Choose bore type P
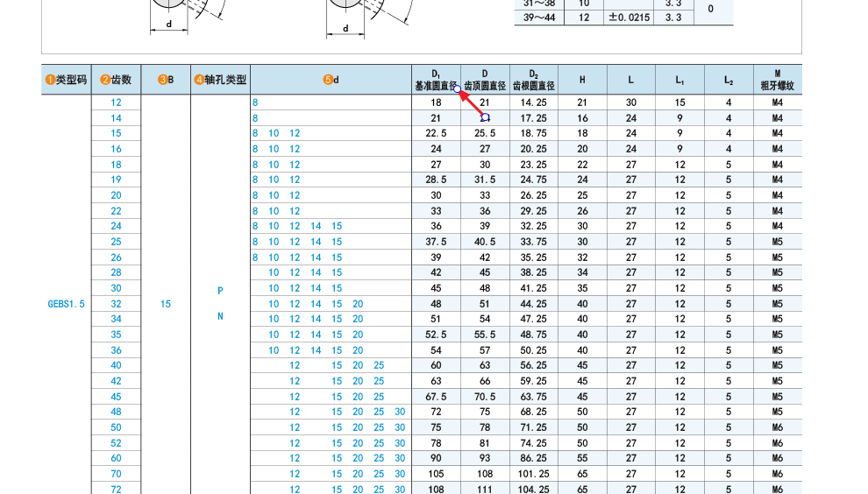The image size is (868, 494). [x=220, y=291]
